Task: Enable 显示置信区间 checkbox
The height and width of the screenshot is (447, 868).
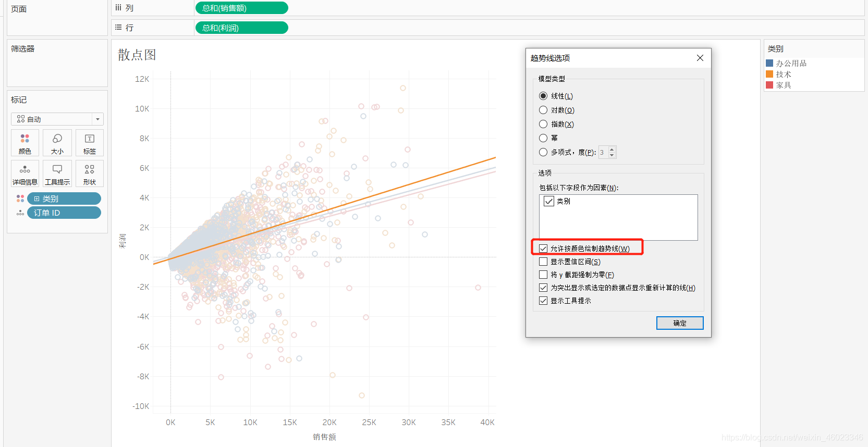Action: (543, 262)
